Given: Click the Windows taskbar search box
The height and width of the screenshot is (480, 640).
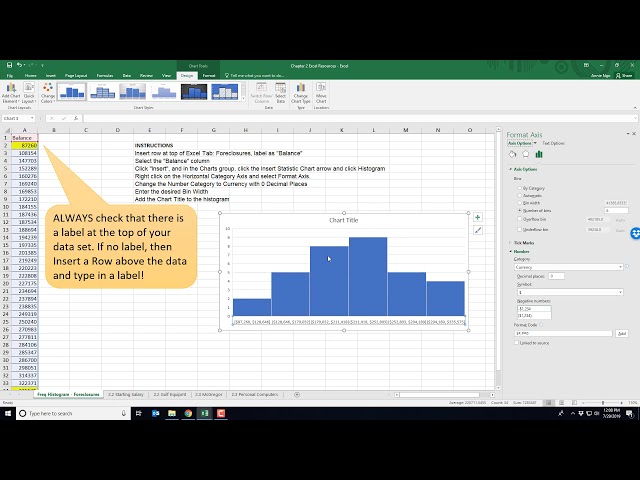Looking at the screenshot, I should pos(73,413).
